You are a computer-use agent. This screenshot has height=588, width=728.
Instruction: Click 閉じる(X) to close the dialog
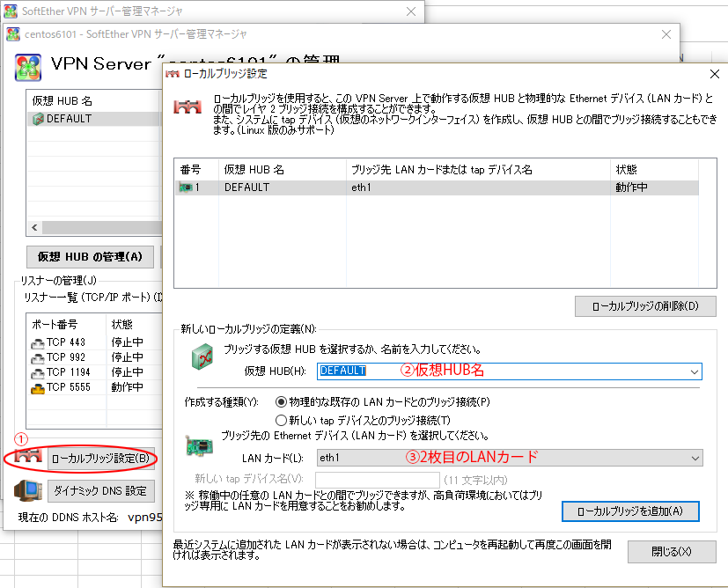[x=672, y=552]
